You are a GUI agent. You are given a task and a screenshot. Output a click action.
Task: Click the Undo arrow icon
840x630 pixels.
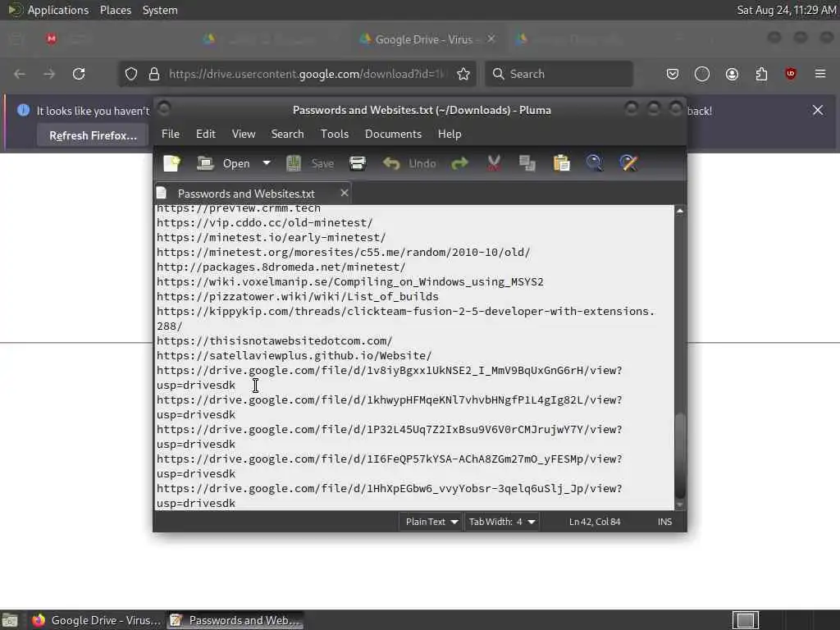[x=391, y=163]
